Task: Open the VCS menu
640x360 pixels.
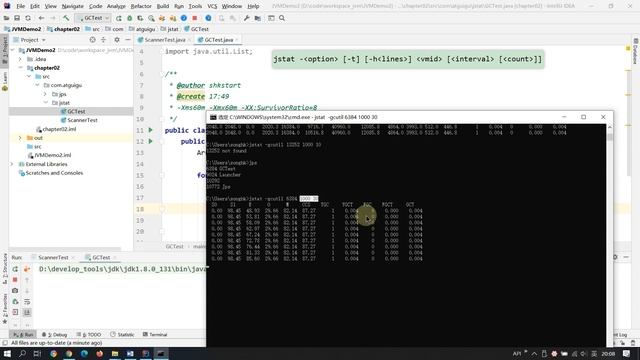Action: tap(212, 6)
